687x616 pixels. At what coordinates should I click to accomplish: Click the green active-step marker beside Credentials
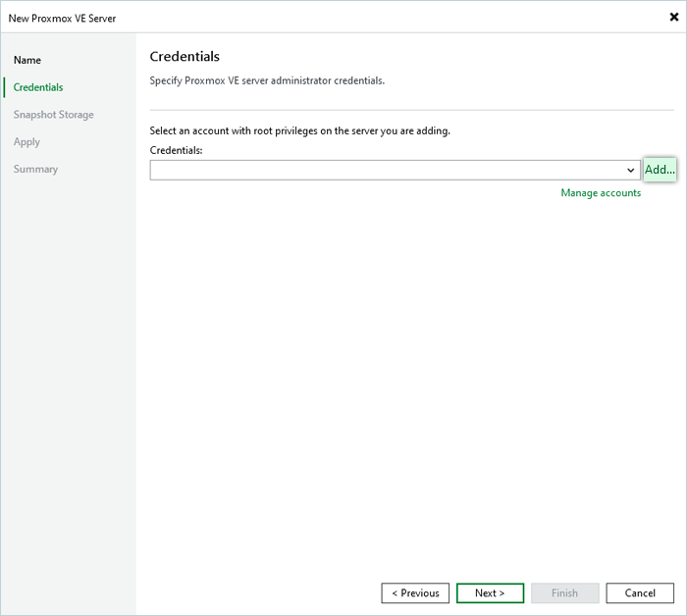tap(5, 87)
